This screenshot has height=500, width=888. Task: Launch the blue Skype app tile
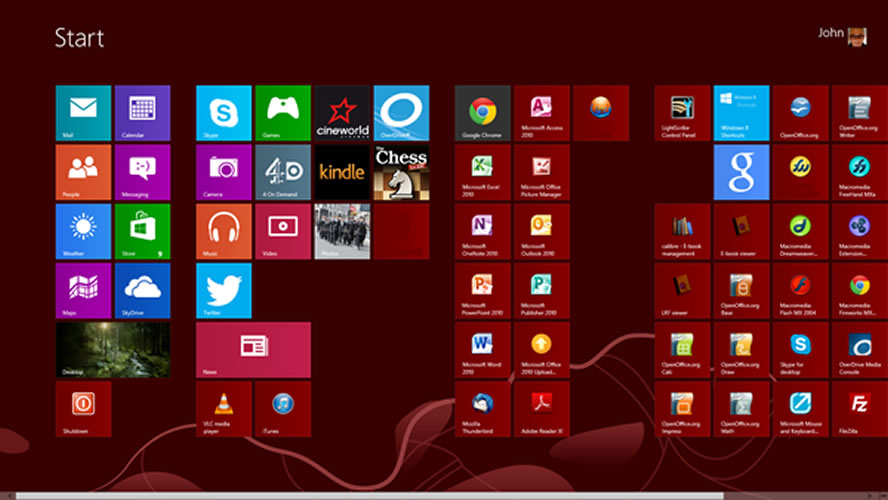coord(224,113)
